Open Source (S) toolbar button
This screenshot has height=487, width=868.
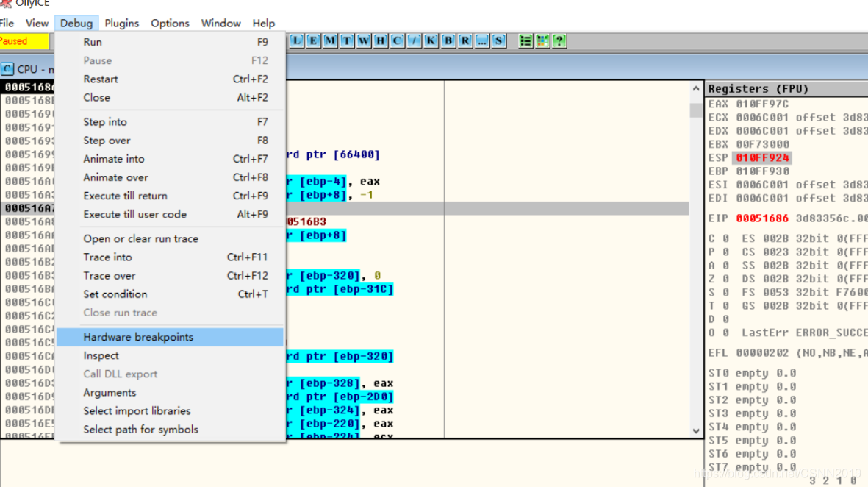499,40
